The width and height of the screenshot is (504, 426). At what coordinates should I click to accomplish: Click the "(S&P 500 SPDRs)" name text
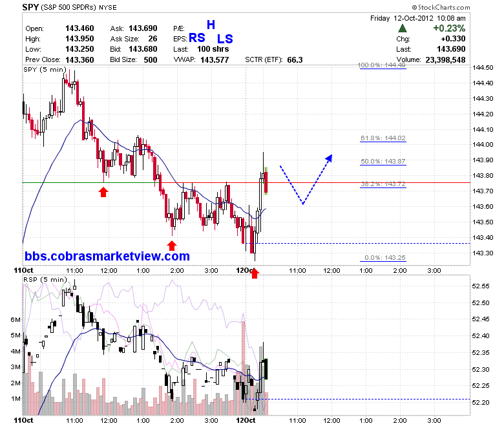click(68, 7)
